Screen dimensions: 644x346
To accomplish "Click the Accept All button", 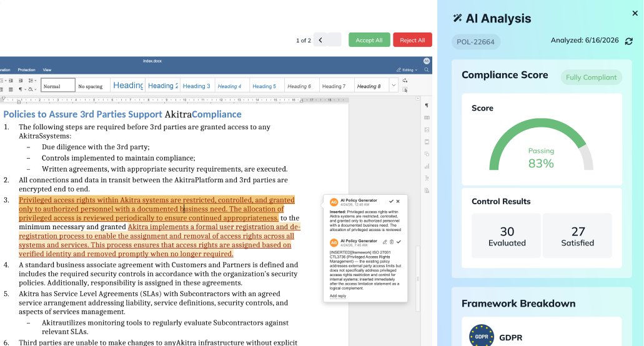I will click(x=369, y=40).
